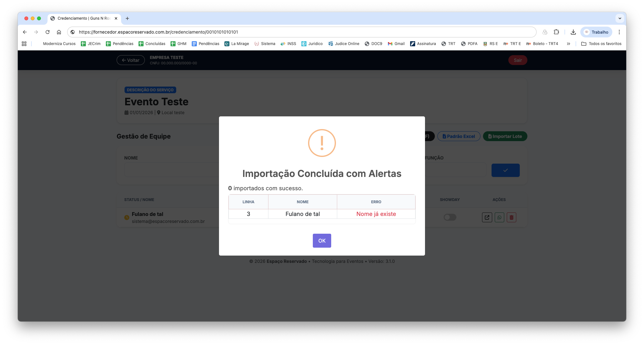Click OK in the import alert dialog
The width and height of the screenshot is (644, 345).
[x=322, y=241]
